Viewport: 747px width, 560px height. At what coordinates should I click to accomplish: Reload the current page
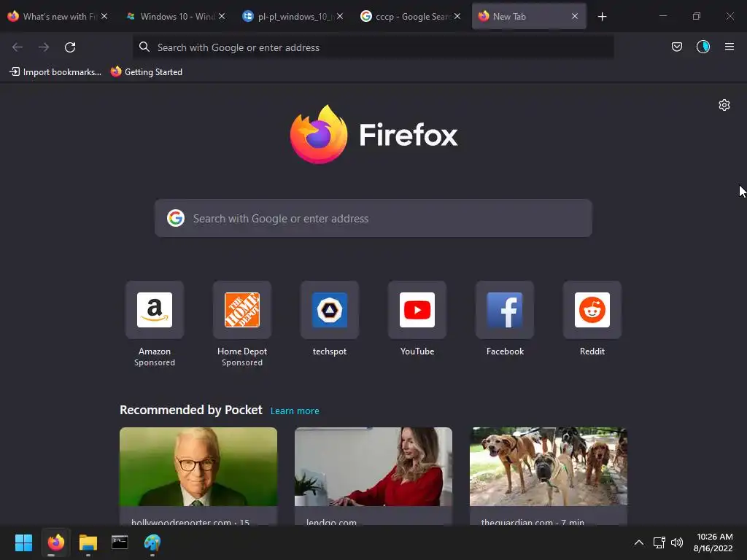pos(70,47)
